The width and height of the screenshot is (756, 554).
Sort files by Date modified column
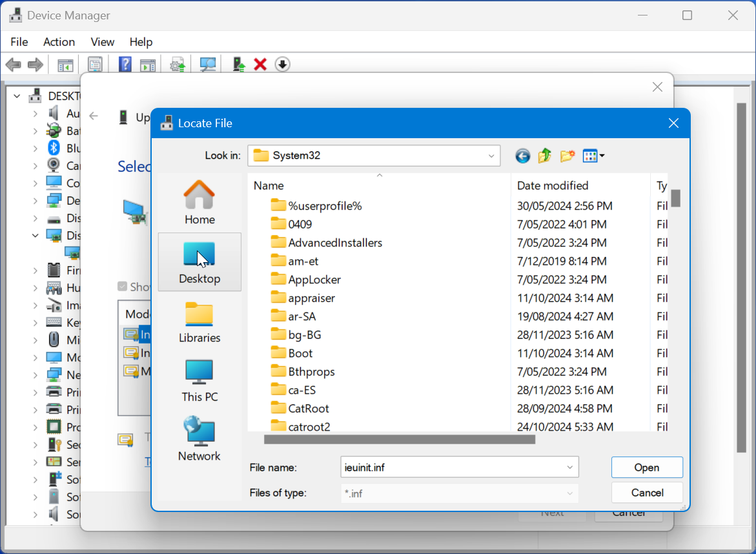pyautogui.click(x=580, y=185)
